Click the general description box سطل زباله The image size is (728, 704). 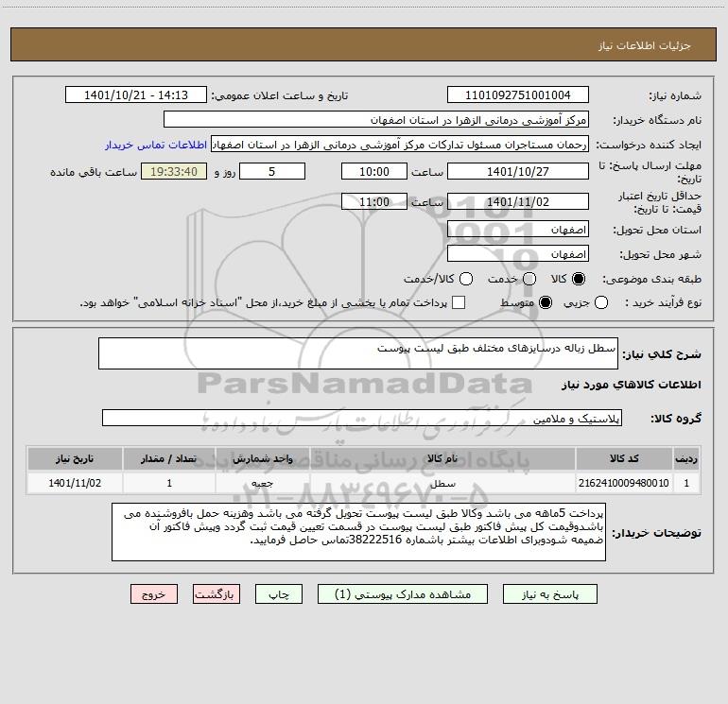[x=358, y=353]
